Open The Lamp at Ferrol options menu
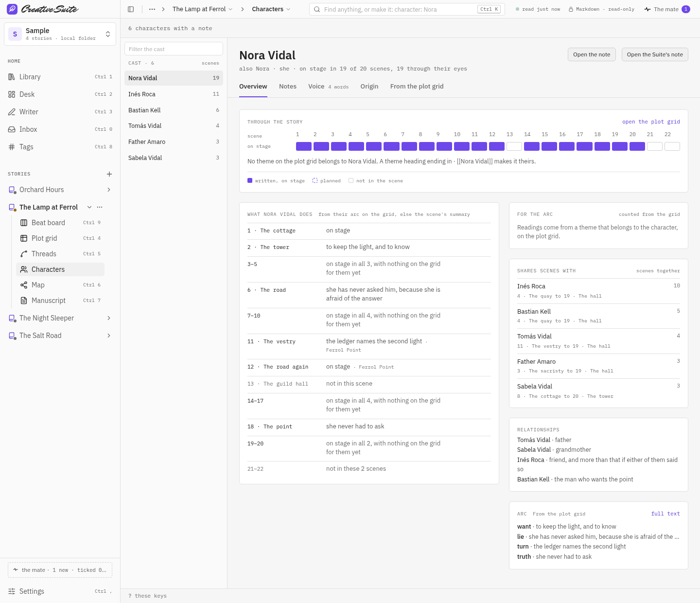 click(100, 207)
